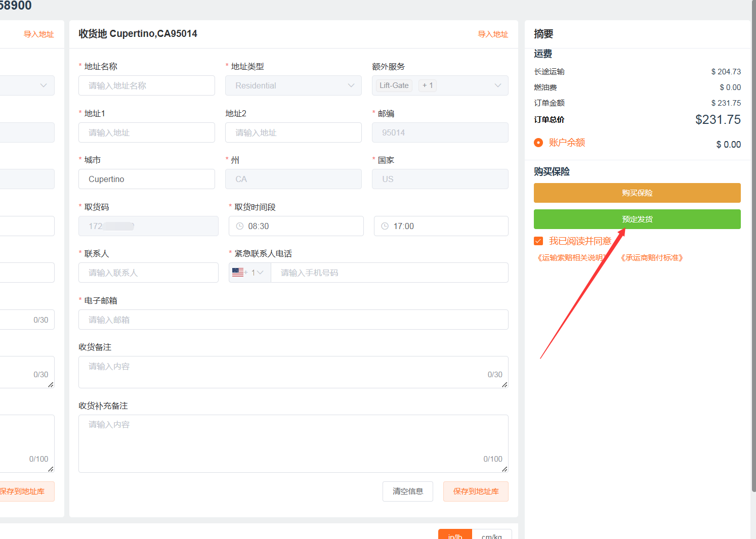Open the left panel dropdown chevron
Viewport: 756px width, 539px height.
pyautogui.click(x=44, y=85)
